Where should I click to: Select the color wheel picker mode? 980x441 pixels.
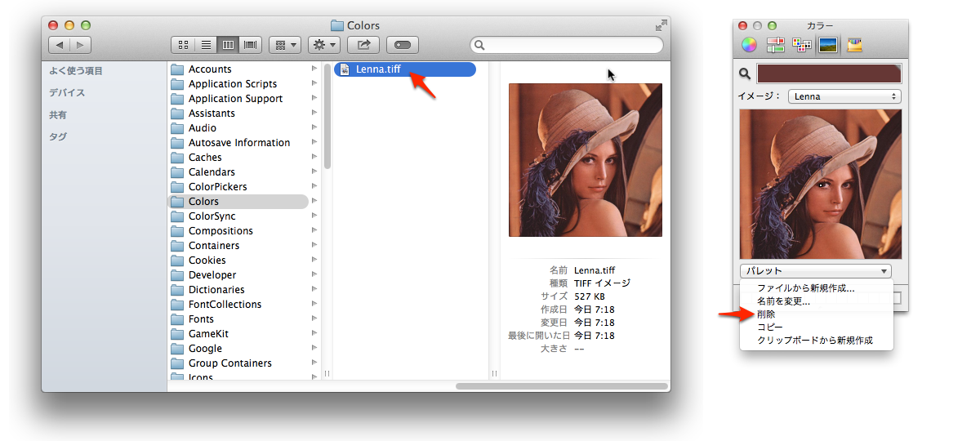pos(749,45)
